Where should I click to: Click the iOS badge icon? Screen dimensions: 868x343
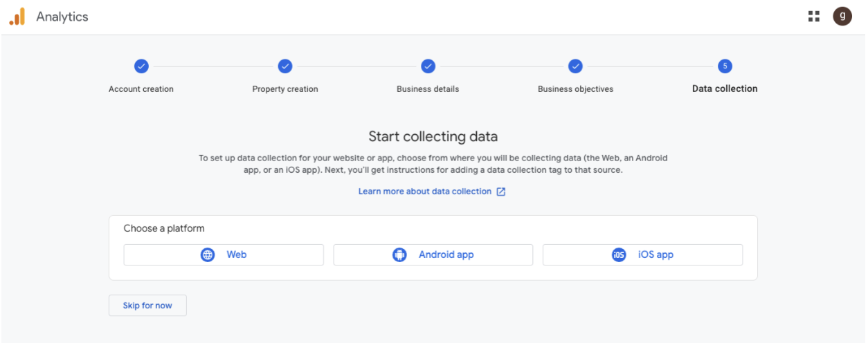619,254
